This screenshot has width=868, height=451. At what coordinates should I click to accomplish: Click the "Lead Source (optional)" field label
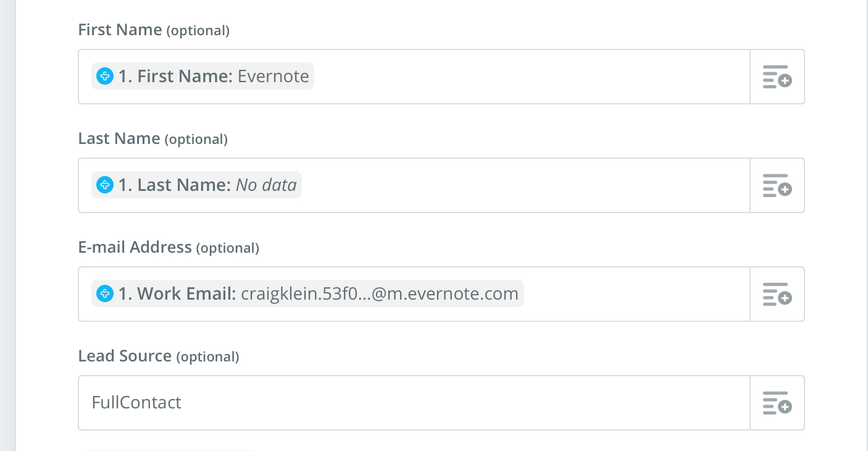point(158,356)
